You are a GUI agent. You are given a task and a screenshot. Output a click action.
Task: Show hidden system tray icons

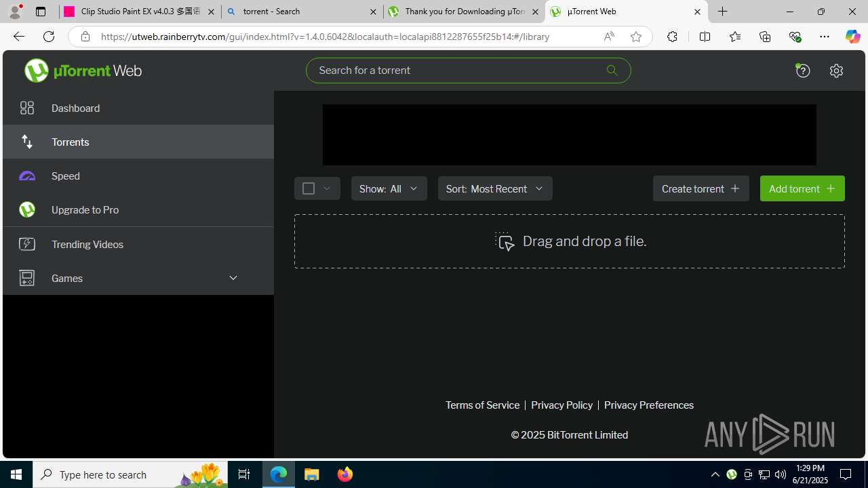(x=715, y=474)
